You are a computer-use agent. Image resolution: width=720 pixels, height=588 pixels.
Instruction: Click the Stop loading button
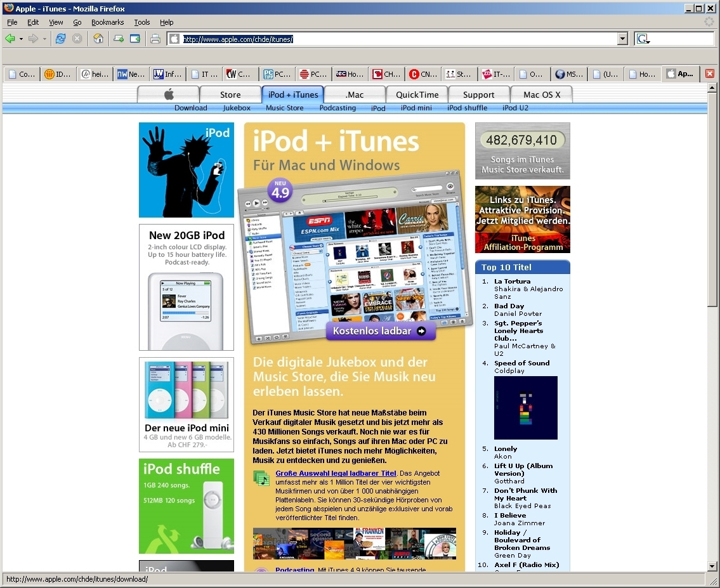click(x=77, y=39)
